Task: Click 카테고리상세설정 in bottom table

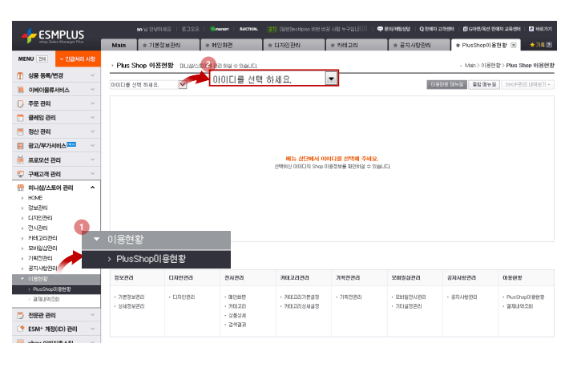Action: [x=301, y=306]
